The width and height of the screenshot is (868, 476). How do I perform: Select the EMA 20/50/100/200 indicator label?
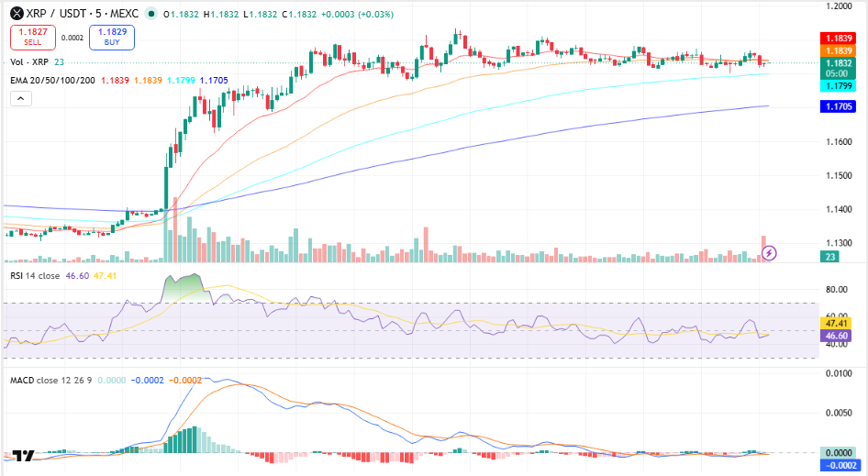(52, 81)
